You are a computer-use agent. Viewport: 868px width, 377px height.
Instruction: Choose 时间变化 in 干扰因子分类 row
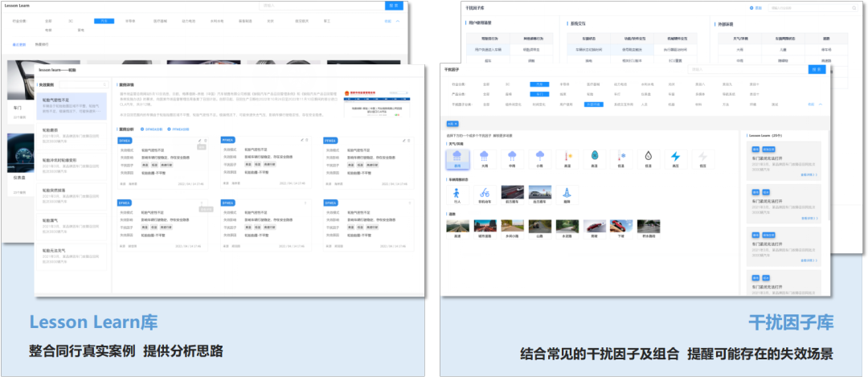tap(538, 104)
